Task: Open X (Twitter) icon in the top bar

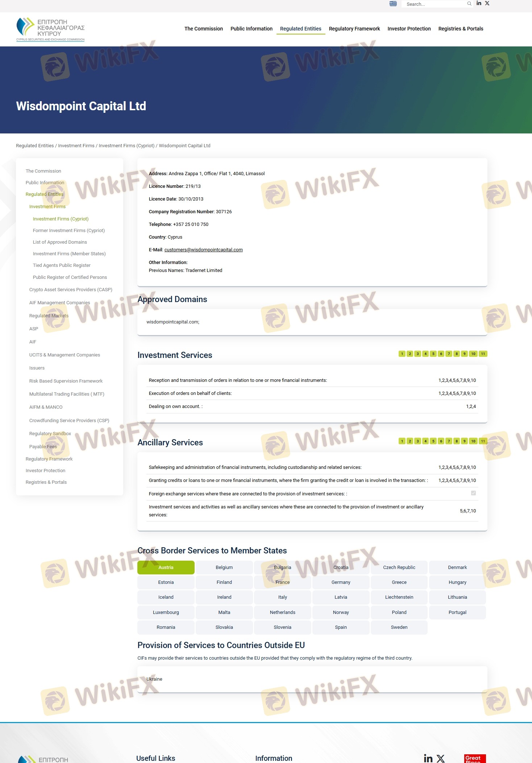Action: (487, 3)
